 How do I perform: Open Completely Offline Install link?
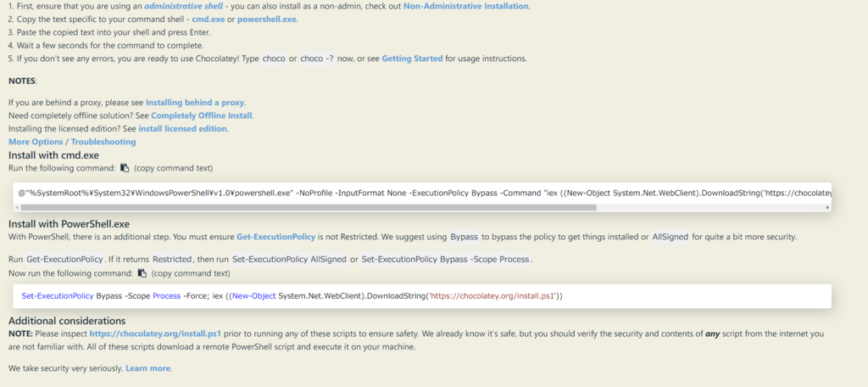coord(202,115)
